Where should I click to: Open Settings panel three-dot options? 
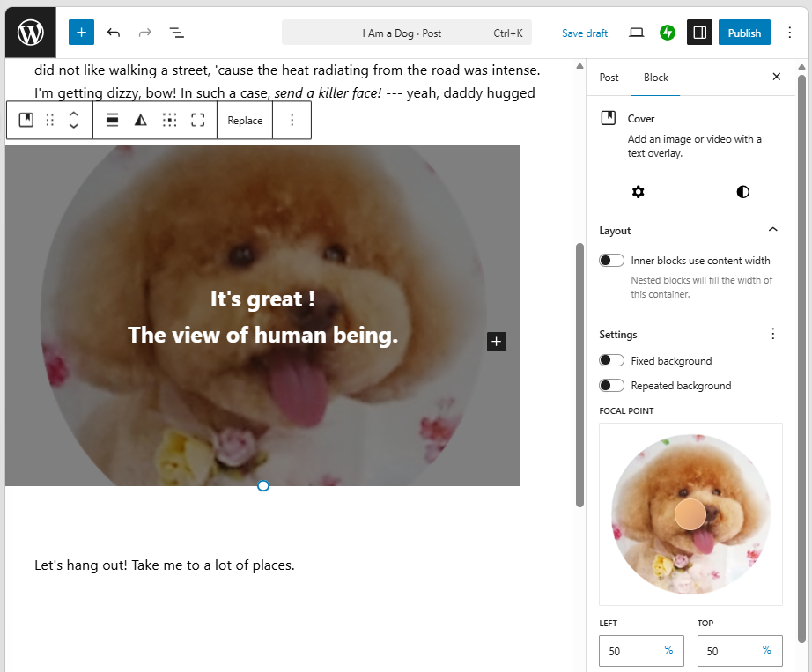click(772, 335)
